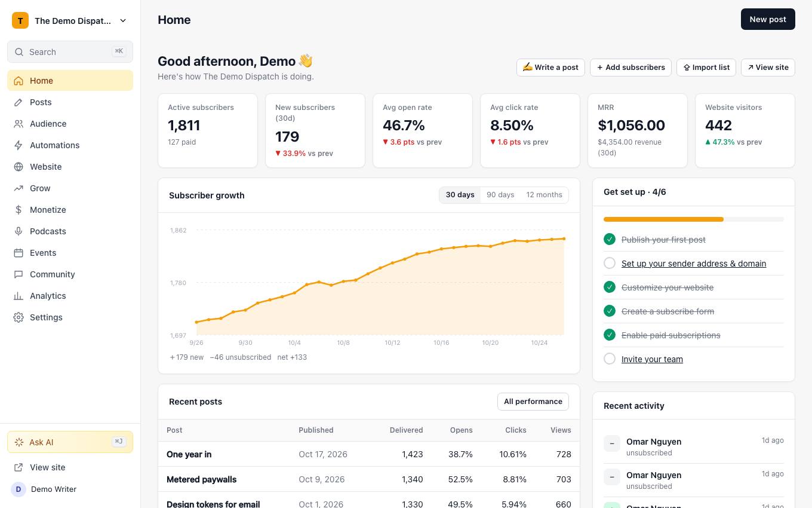Click the Settings gear icon
812x508 pixels.
coord(19,317)
